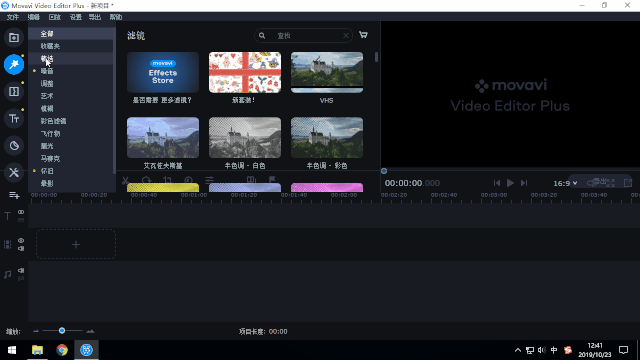Select the 收藏夹 category

pyautogui.click(x=71, y=46)
